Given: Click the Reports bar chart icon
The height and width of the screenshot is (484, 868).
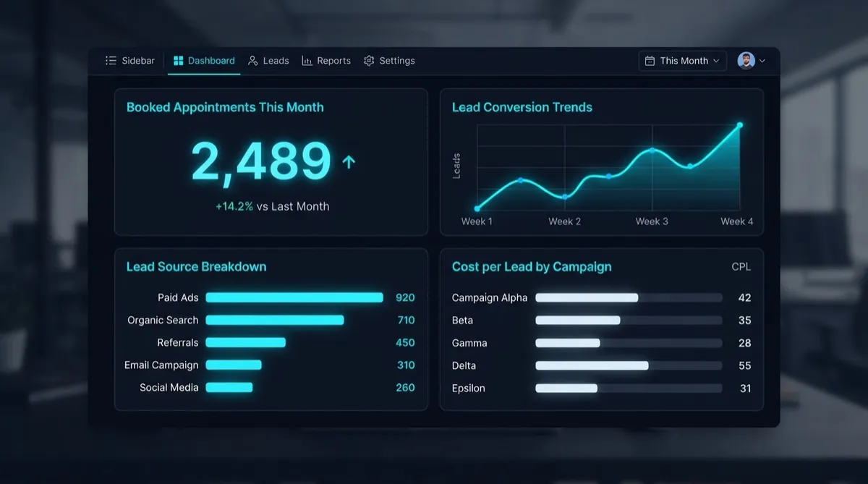Looking at the screenshot, I should 307,61.
